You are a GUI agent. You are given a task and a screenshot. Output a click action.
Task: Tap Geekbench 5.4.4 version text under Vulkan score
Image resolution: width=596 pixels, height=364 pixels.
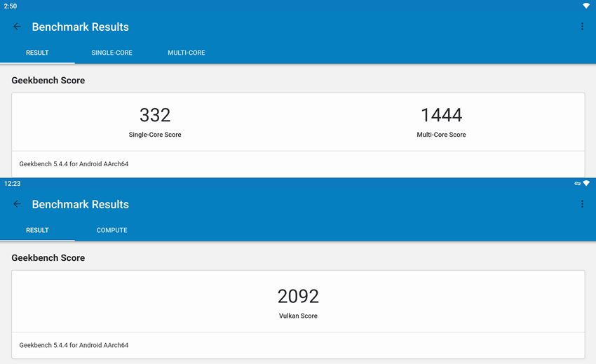pyautogui.click(x=74, y=345)
